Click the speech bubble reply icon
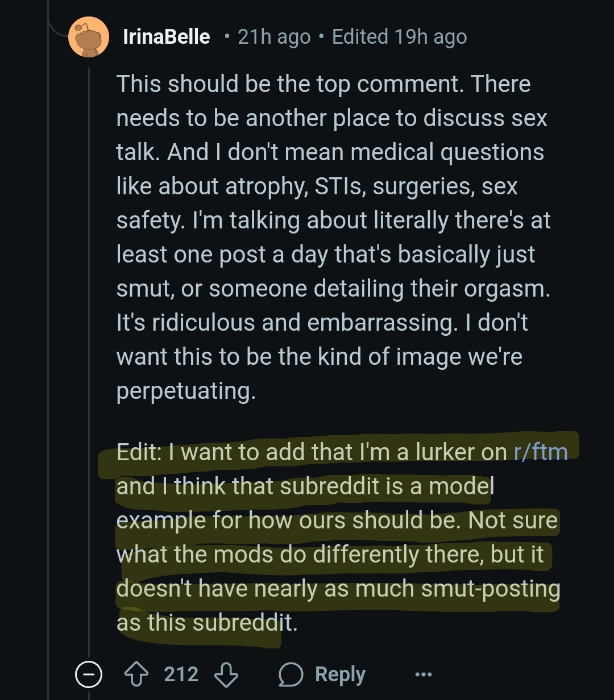 point(291,674)
